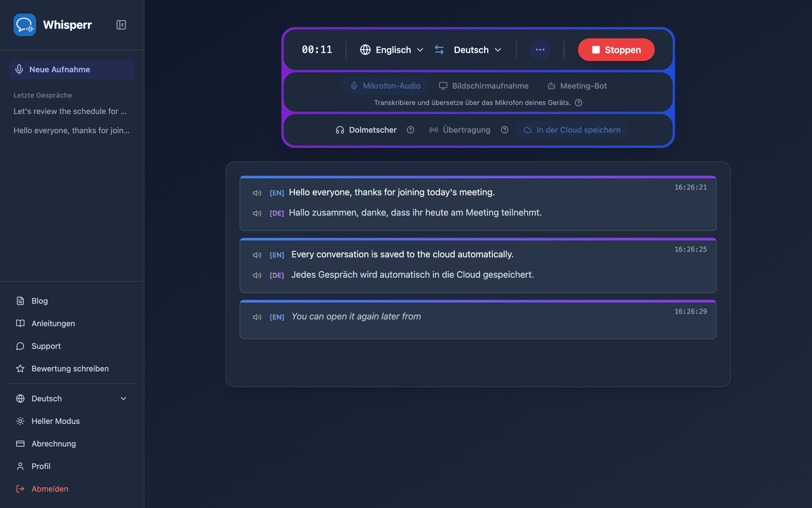Play audio for "You can open it again" line

coord(257,317)
